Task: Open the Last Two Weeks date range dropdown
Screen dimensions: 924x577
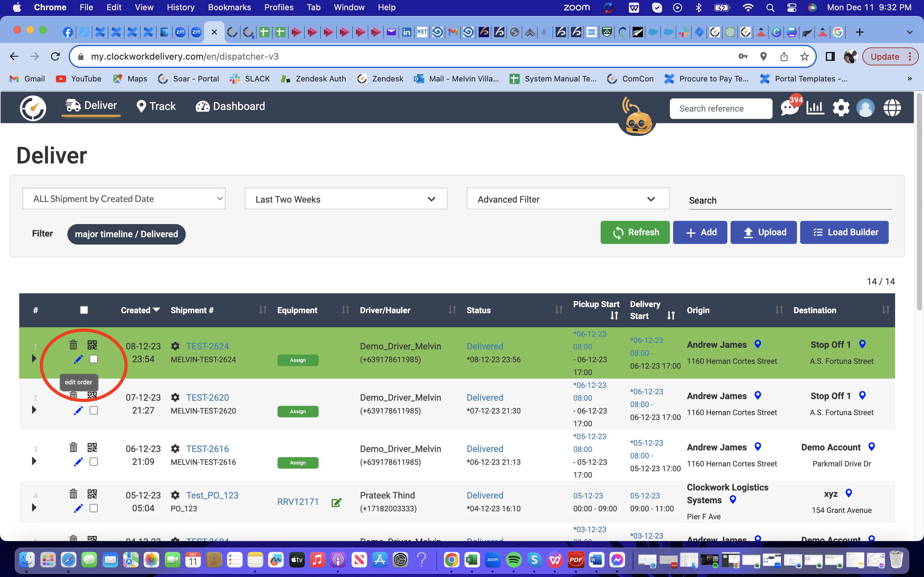Action: coord(346,198)
